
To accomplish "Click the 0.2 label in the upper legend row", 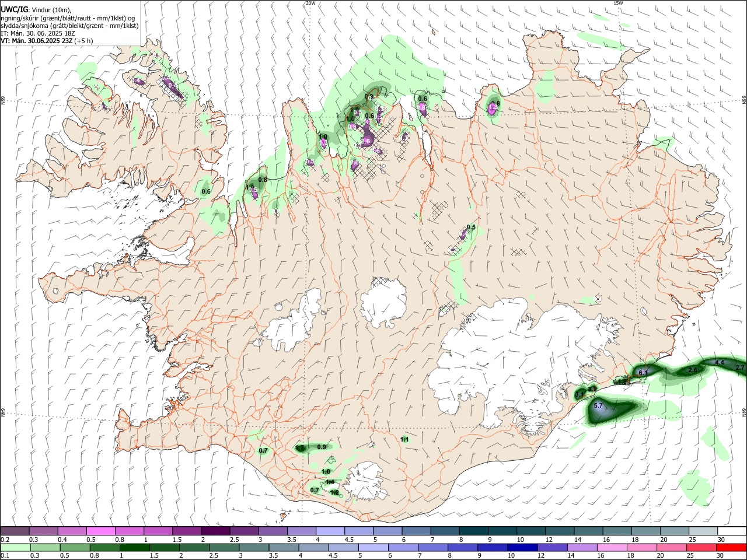I will coord(5,540).
